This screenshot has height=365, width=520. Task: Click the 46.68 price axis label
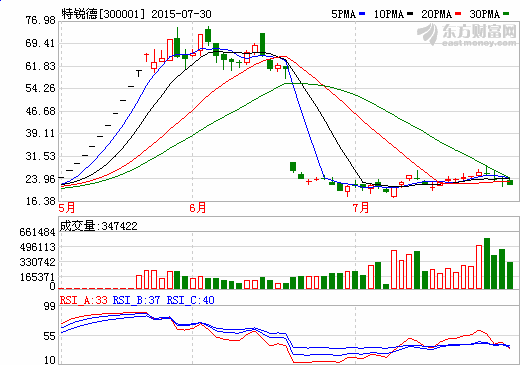(40, 111)
